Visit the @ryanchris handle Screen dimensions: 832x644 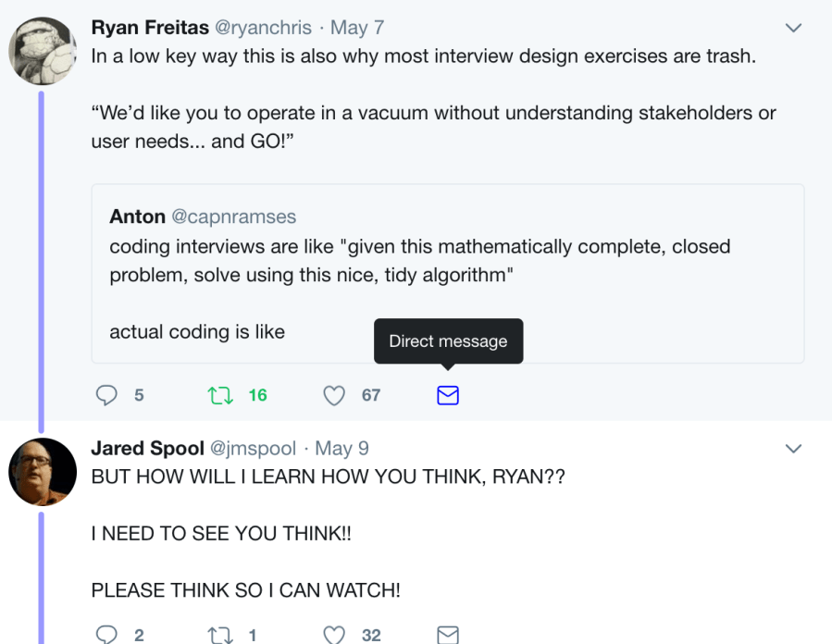(264, 28)
